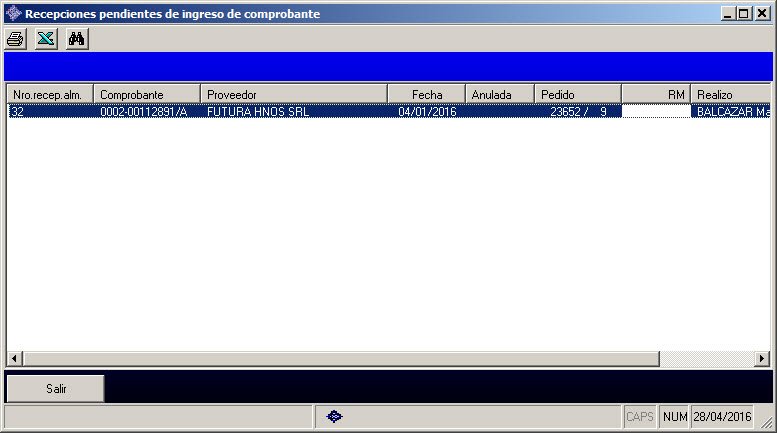The image size is (777, 433).
Task: Sort by the Realizo column header
Action: click(x=730, y=94)
